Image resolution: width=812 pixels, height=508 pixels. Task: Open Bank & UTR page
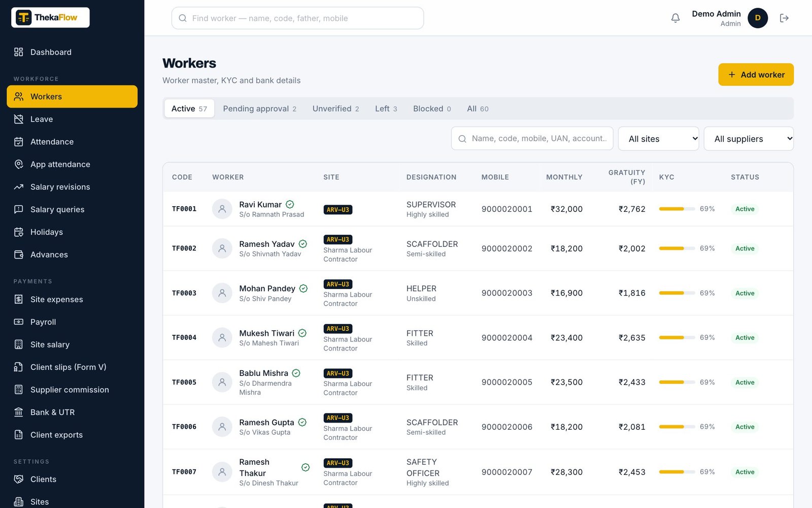tap(72, 412)
